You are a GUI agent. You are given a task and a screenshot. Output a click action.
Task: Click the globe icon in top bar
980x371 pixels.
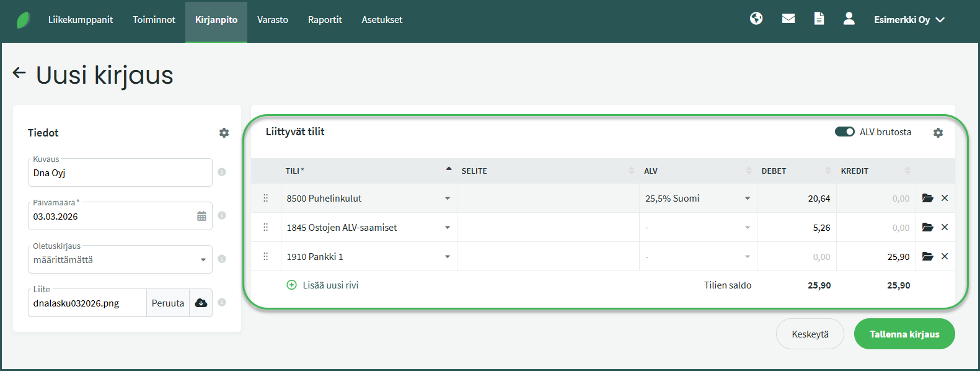[x=756, y=19]
